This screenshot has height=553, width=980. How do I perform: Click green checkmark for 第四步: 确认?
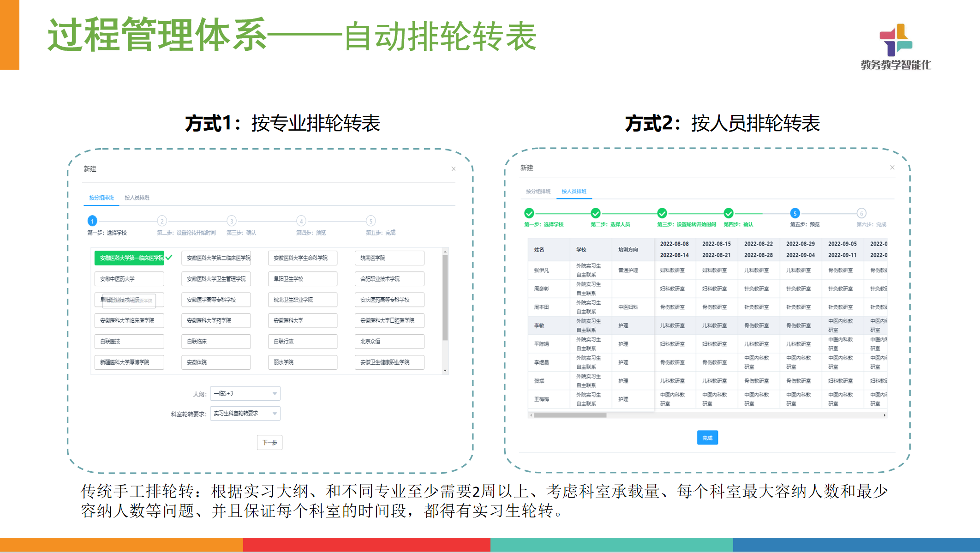point(729,213)
